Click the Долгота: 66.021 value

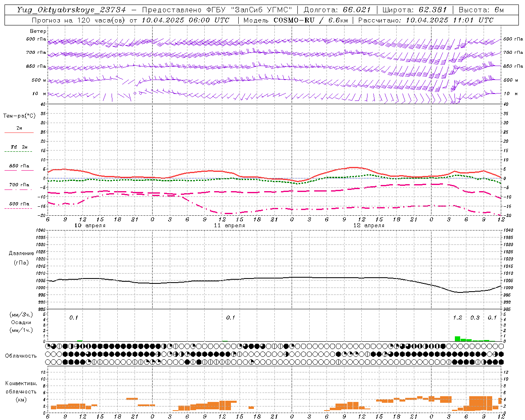tap(337, 10)
